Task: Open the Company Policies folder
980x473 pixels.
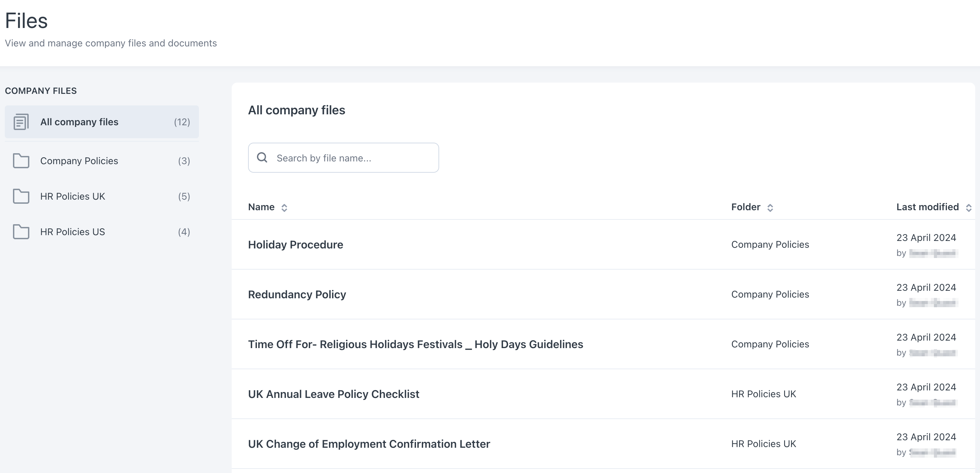Action: pos(79,161)
